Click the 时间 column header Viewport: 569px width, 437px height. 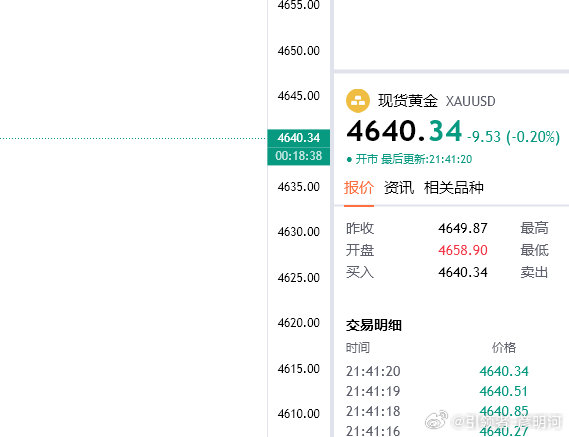[x=357, y=348]
